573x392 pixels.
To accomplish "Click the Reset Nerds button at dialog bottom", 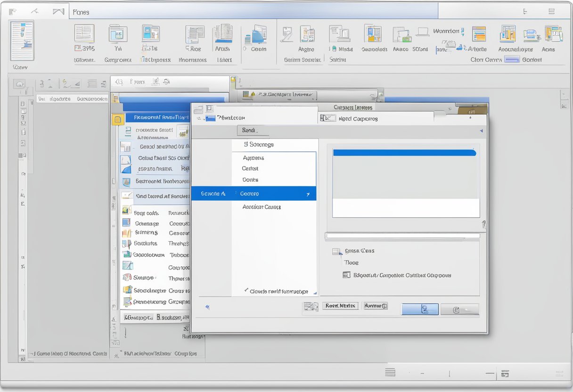I will pos(340,305).
